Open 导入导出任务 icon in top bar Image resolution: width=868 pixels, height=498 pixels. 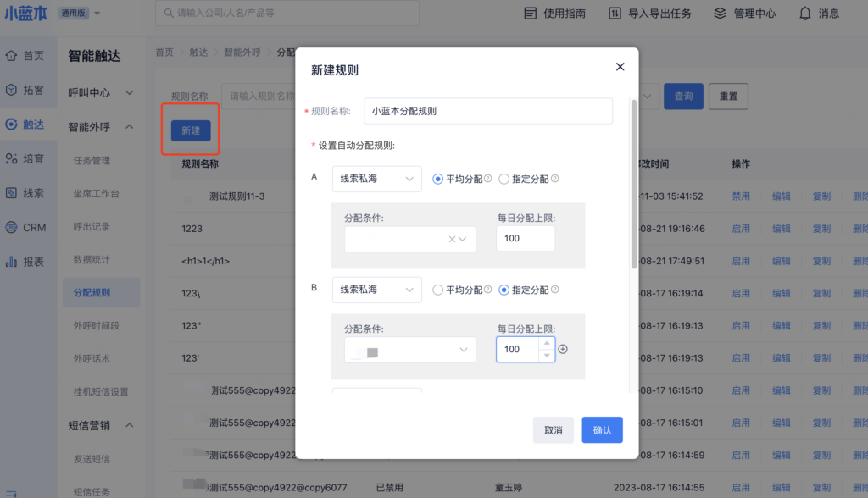click(x=615, y=14)
